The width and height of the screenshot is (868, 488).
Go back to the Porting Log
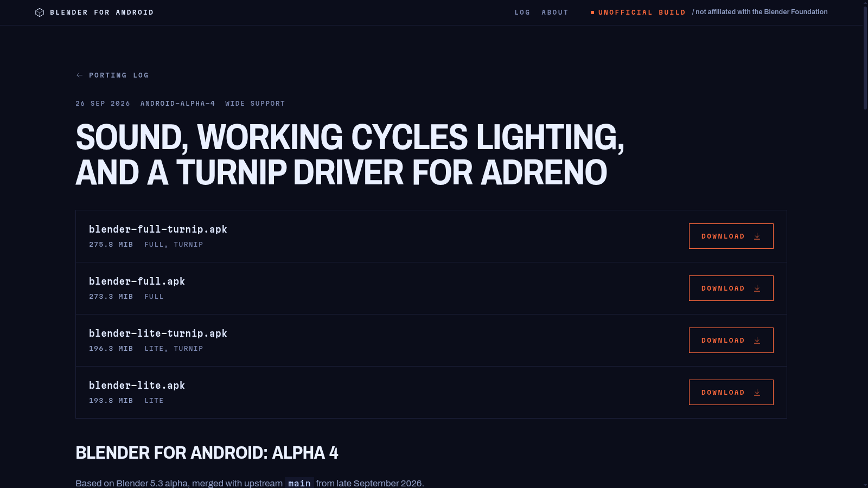point(112,75)
